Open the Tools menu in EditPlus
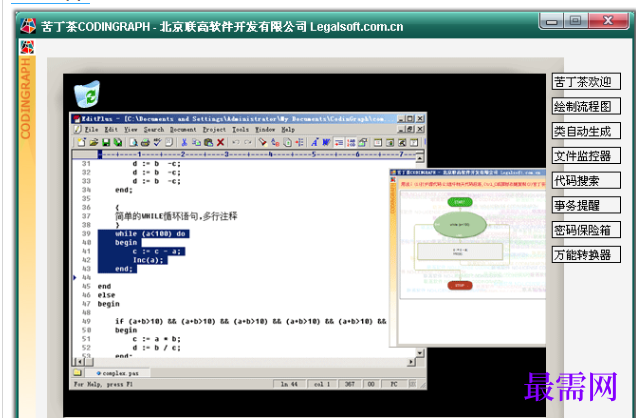This screenshot has width=636, height=418. tap(241, 129)
